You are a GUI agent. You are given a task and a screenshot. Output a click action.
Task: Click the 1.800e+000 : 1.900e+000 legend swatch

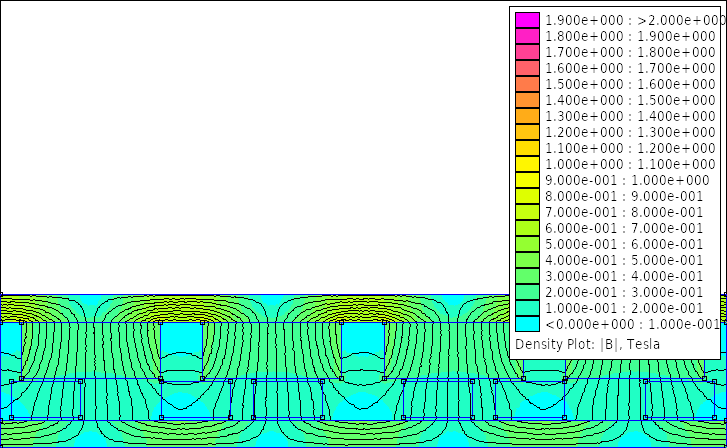(x=527, y=36)
